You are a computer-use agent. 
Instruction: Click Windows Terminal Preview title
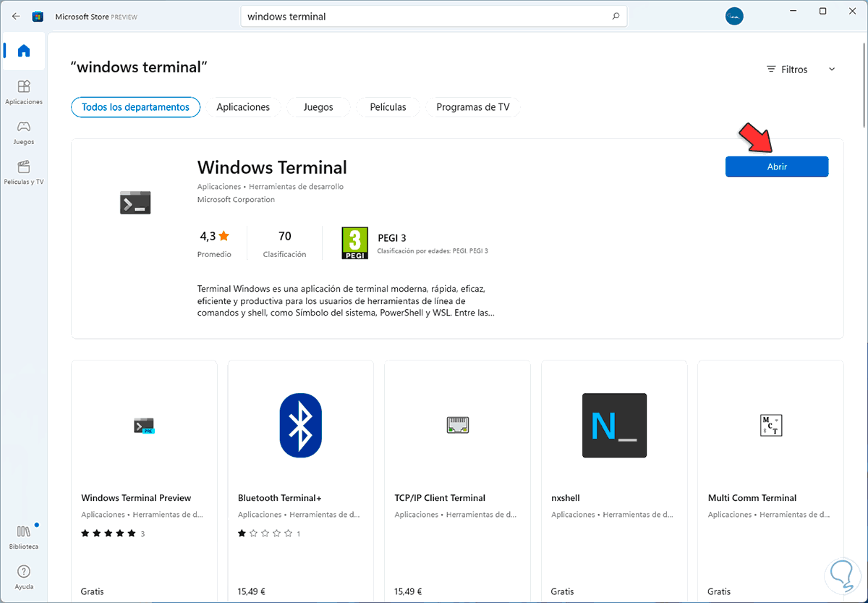pos(136,498)
